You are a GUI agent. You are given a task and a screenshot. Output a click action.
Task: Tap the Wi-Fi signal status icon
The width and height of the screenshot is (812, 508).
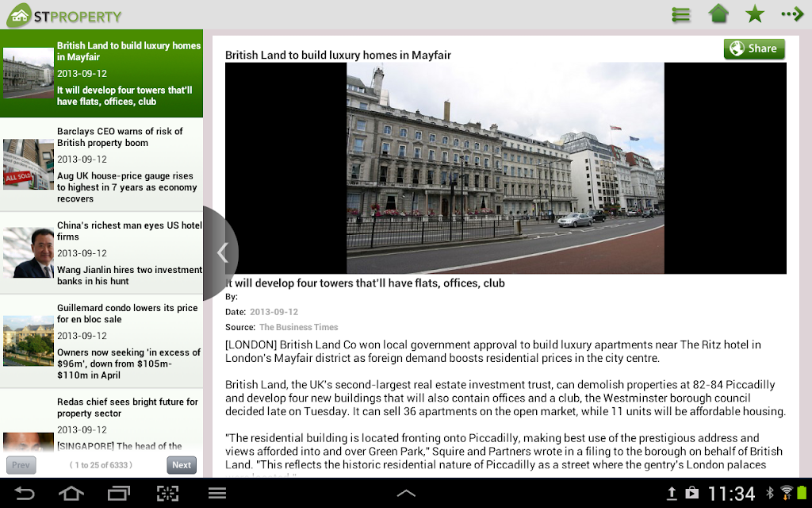[x=786, y=493]
